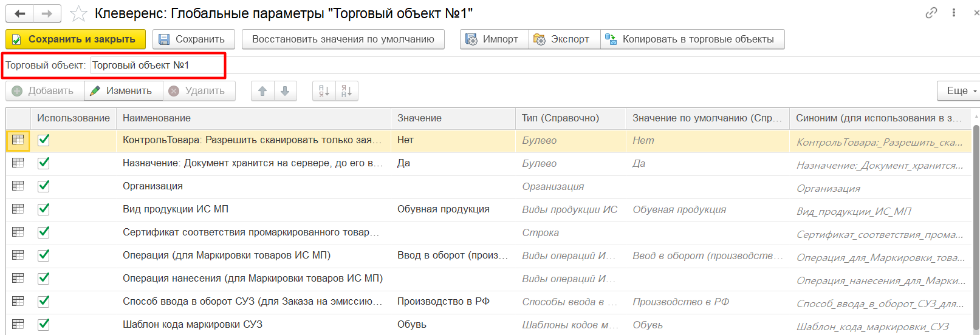Click the back navigation arrow

[20, 13]
